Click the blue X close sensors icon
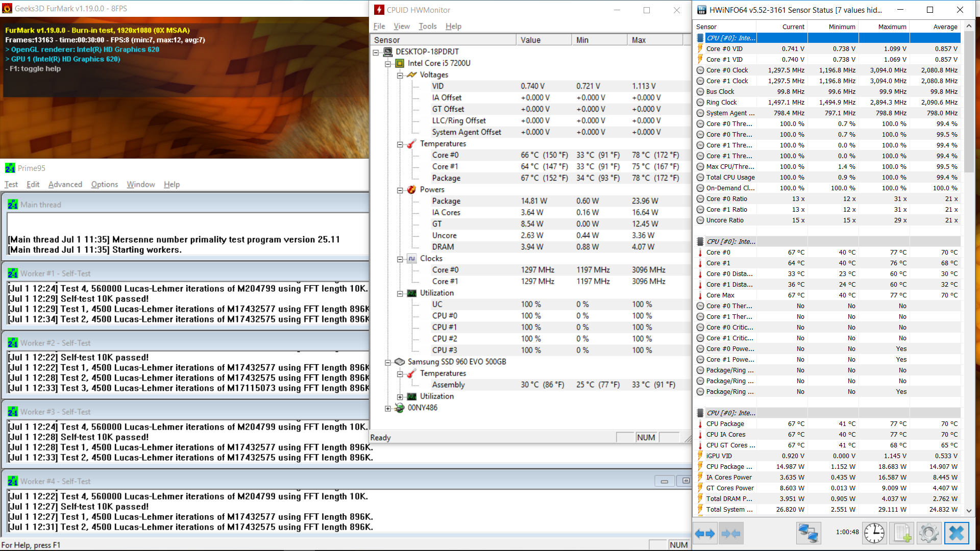Viewport: 980px width, 551px height. (x=957, y=534)
